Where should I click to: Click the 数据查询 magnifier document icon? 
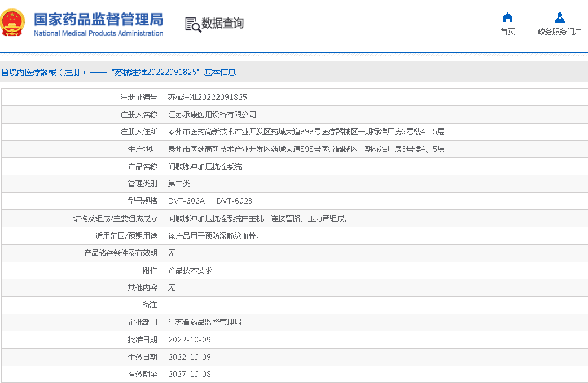pyautogui.click(x=193, y=24)
